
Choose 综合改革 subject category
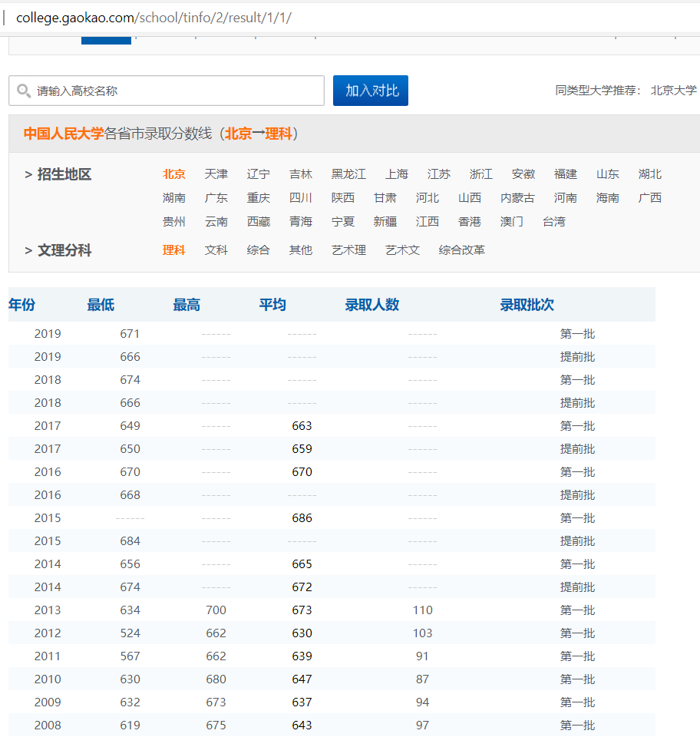pos(462,250)
